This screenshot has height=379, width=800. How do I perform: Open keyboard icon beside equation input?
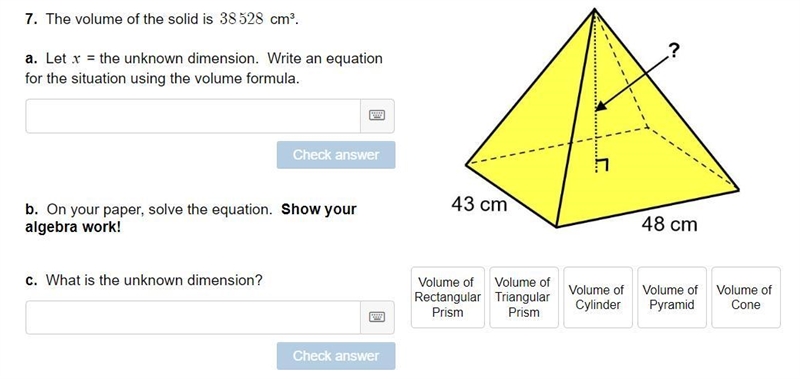point(377,116)
